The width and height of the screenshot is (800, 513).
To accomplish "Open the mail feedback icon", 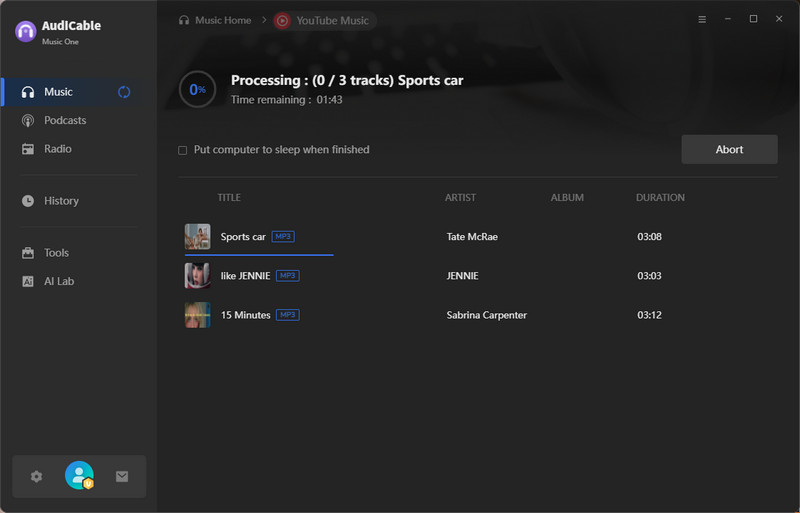I will (x=122, y=477).
